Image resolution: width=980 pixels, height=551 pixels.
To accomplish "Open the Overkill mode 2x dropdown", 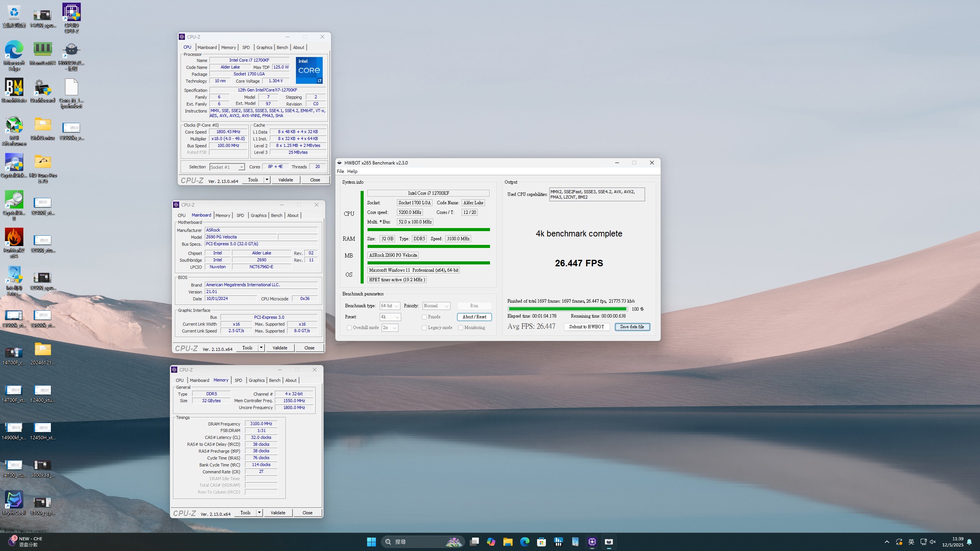I will click(390, 328).
